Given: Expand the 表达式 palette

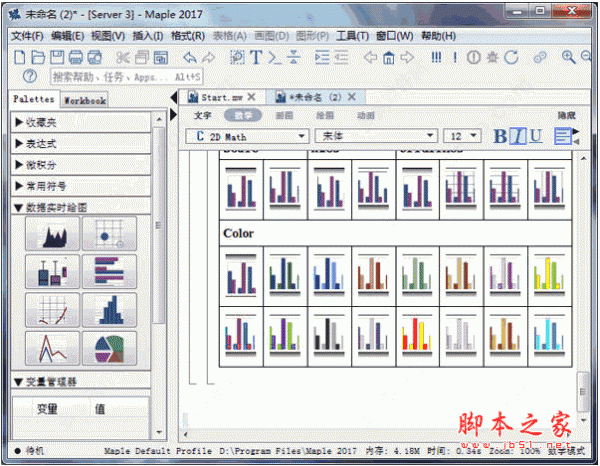Looking at the screenshot, I should point(81,144).
